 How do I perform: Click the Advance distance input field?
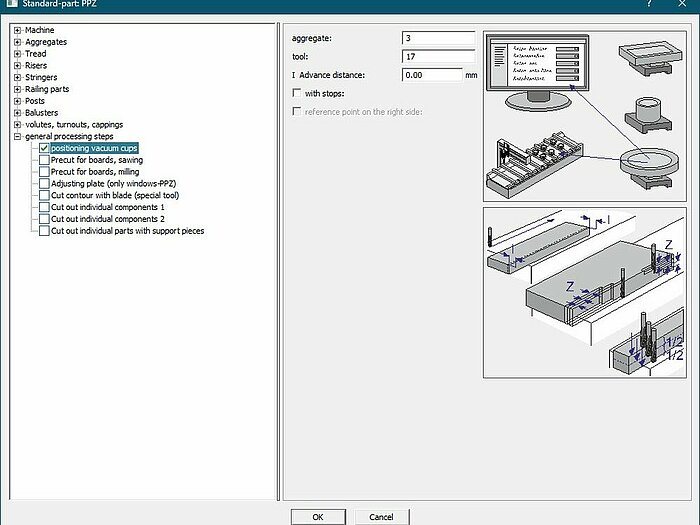click(x=432, y=75)
